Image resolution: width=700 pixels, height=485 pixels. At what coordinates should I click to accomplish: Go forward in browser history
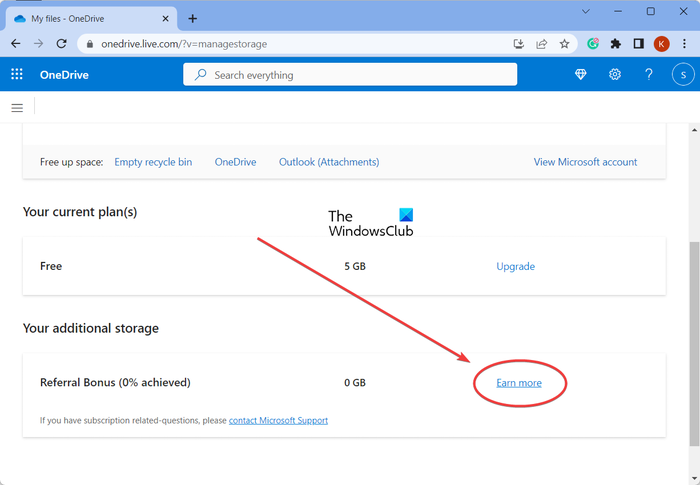pos(39,43)
